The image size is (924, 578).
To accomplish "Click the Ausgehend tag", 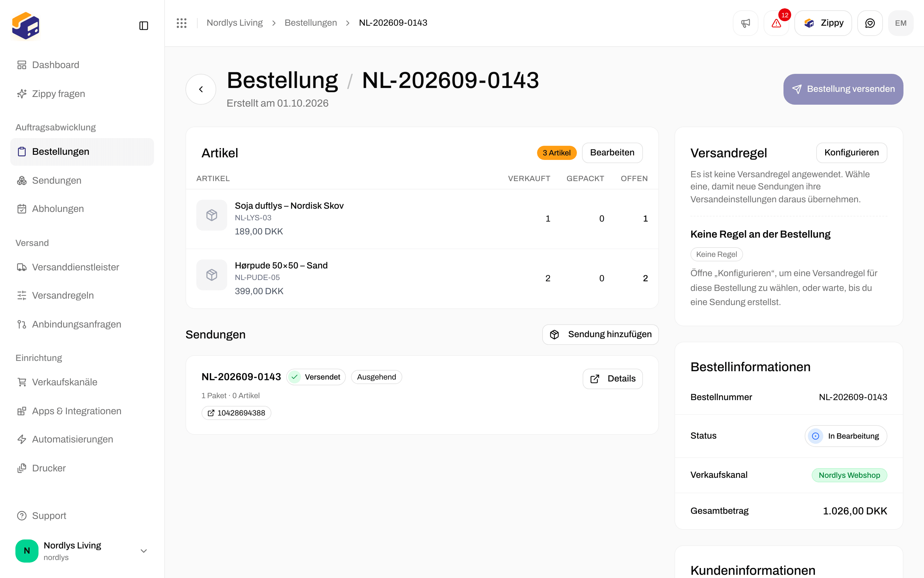I will pyautogui.click(x=376, y=377).
